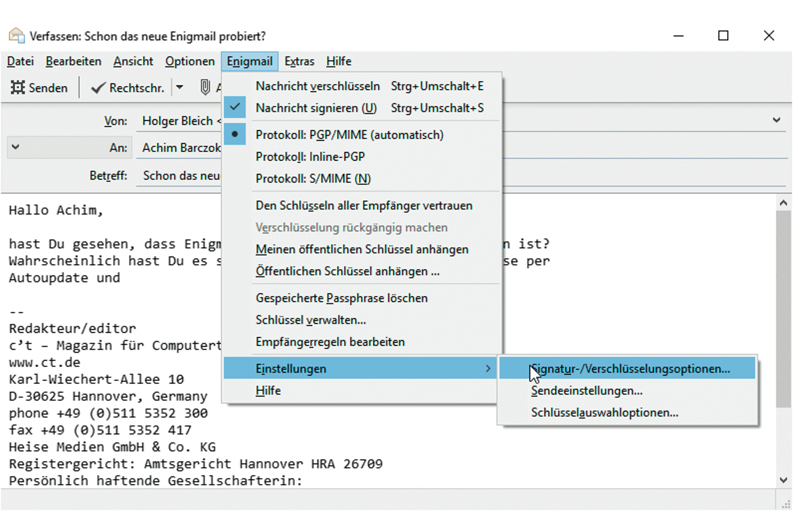Open the An recipient type dropdown

coord(15,147)
